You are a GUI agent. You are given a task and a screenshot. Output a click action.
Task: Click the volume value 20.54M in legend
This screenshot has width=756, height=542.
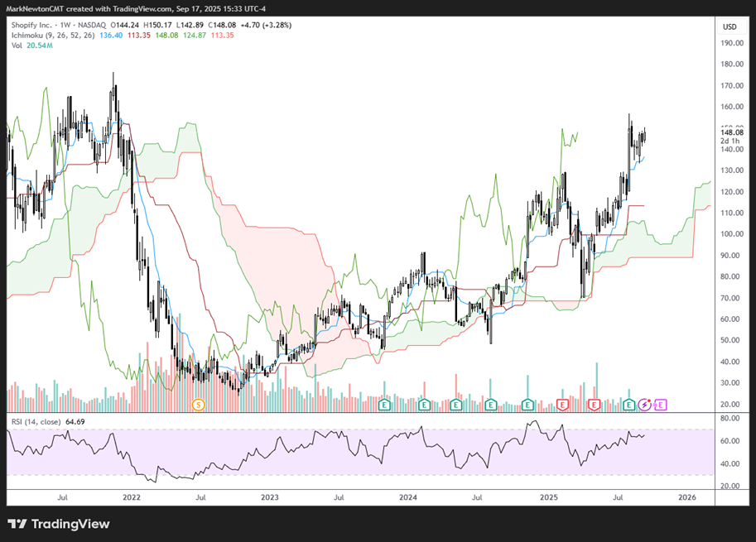(40, 46)
